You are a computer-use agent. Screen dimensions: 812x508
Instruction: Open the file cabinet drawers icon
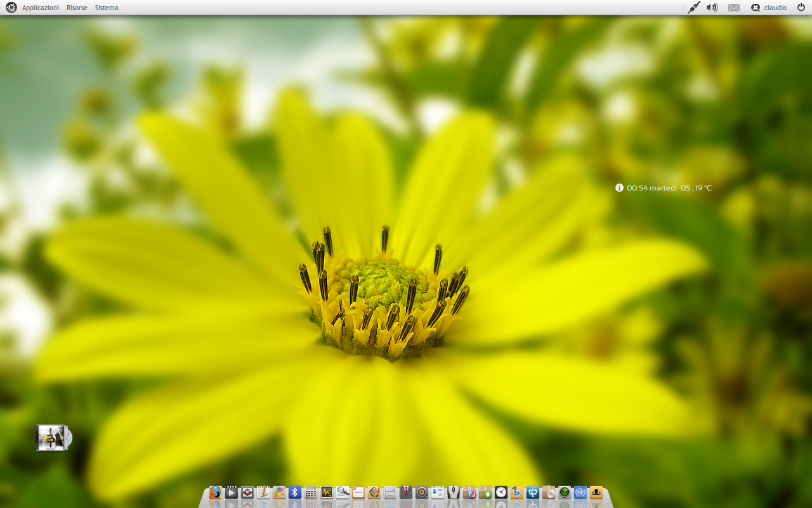390,493
